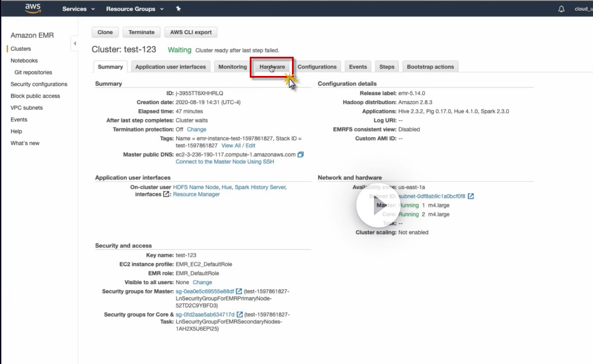The image size is (593, 364).
Task: Click the AWS CLI export button
Action: coord(191,32)
